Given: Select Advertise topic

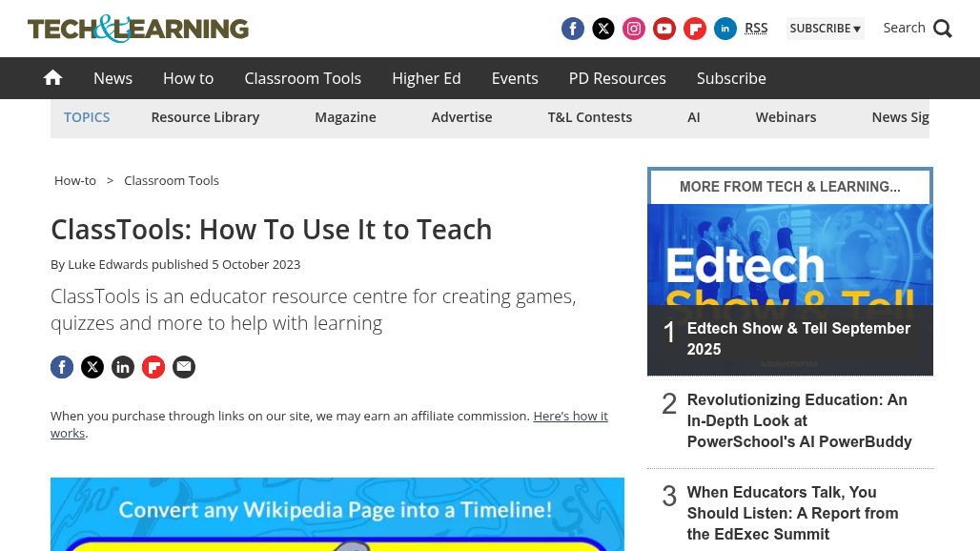Looking at the screenshot, I should coord(461,117).
